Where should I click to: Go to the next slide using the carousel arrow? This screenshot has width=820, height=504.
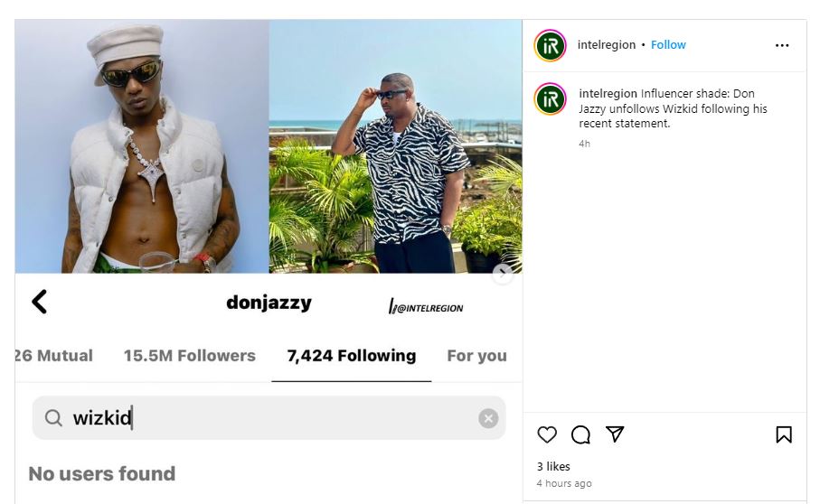[503, 273]
